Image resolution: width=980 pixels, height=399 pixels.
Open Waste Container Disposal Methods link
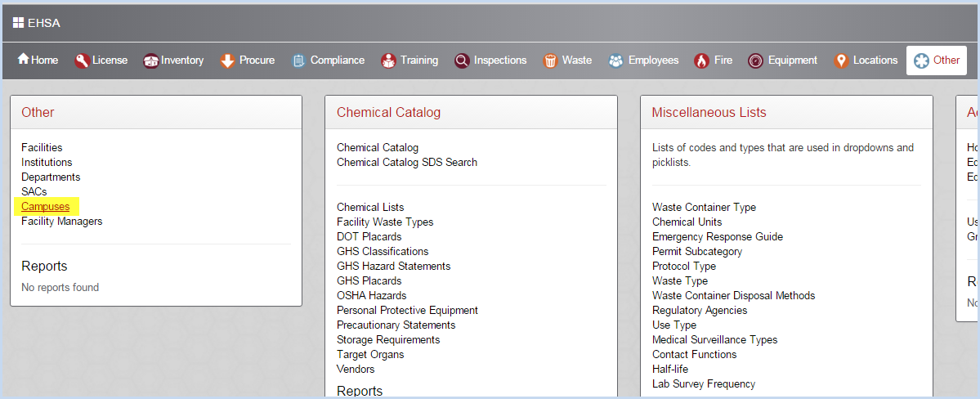click(734, 295)
